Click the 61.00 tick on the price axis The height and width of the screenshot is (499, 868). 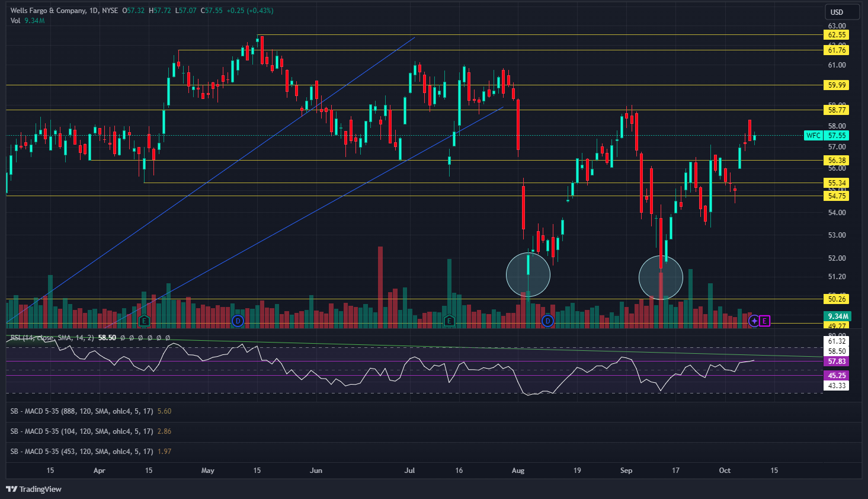(x=837, y=65)
